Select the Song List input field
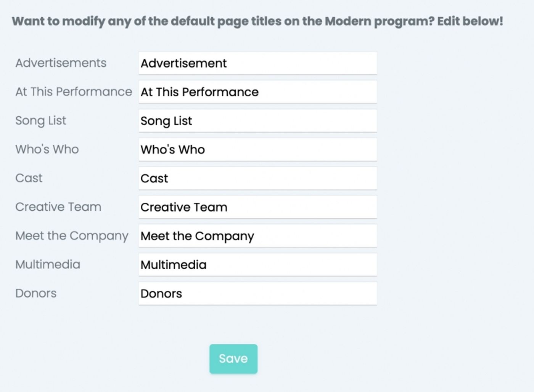 click(257, 121)
